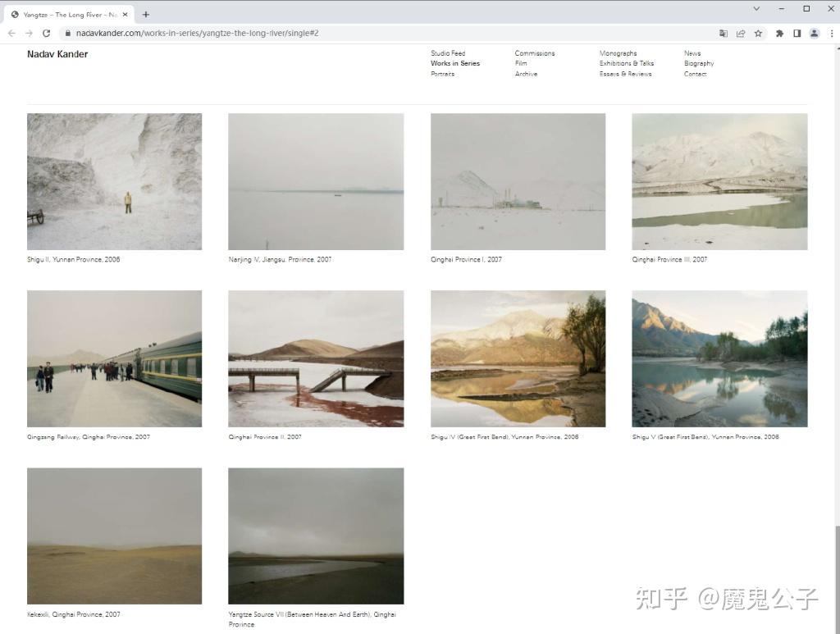Click the lock icon in address bar
840x634 pixels.
67,33
